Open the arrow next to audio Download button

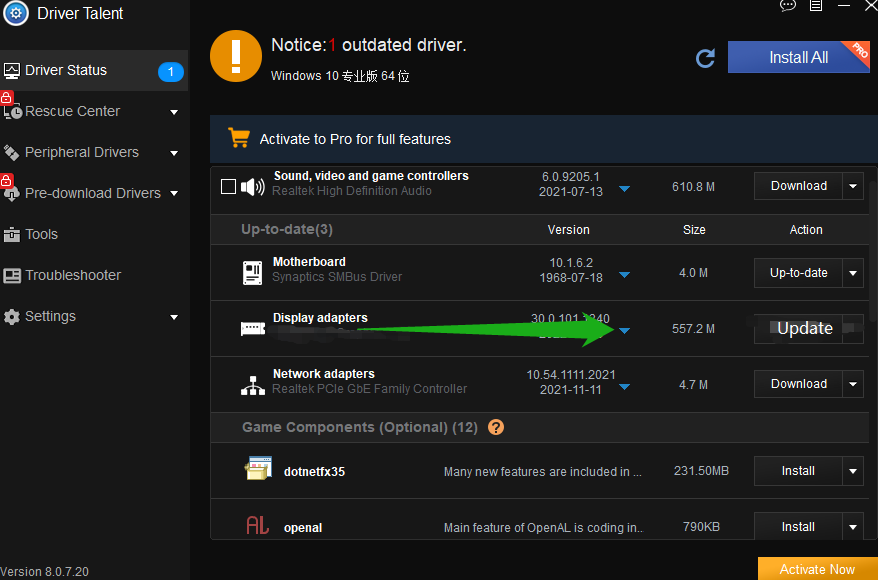(x=853, y=186)
